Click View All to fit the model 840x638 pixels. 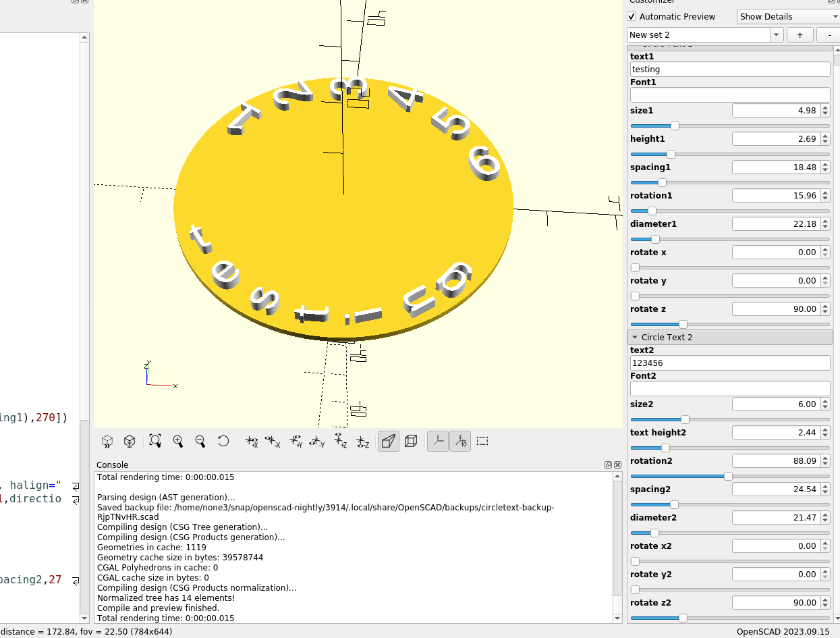(x=155, y=441)
